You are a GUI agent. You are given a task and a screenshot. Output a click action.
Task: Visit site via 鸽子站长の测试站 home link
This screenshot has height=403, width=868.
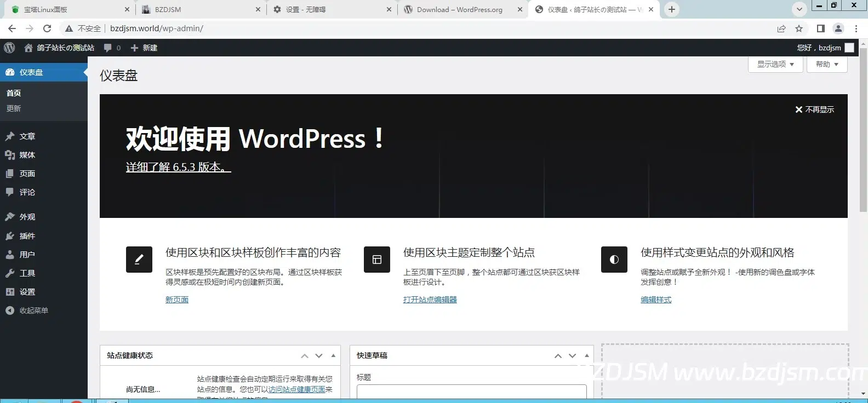59,48
